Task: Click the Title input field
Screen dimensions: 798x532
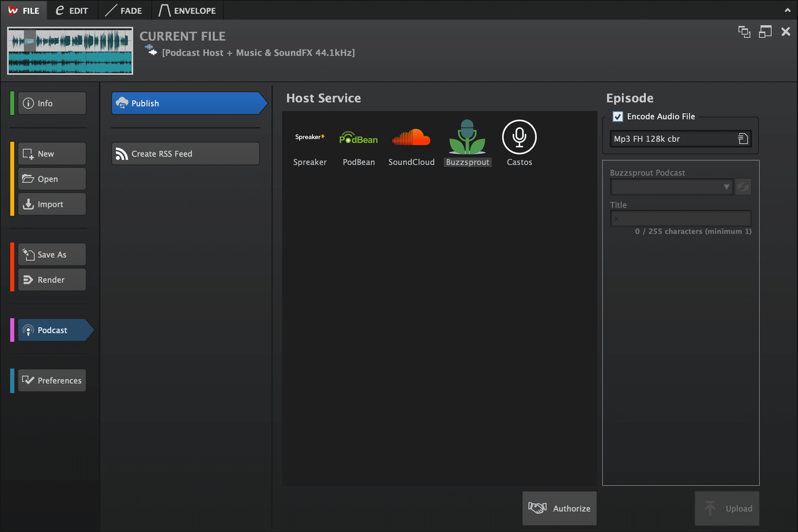Action: [x=681, y=218]
